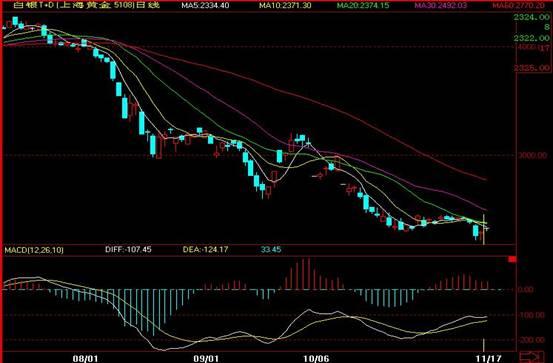Select the MA5:2334.40 indicator label
This screenshot has width=553, height=363.
tap(205, 5)
